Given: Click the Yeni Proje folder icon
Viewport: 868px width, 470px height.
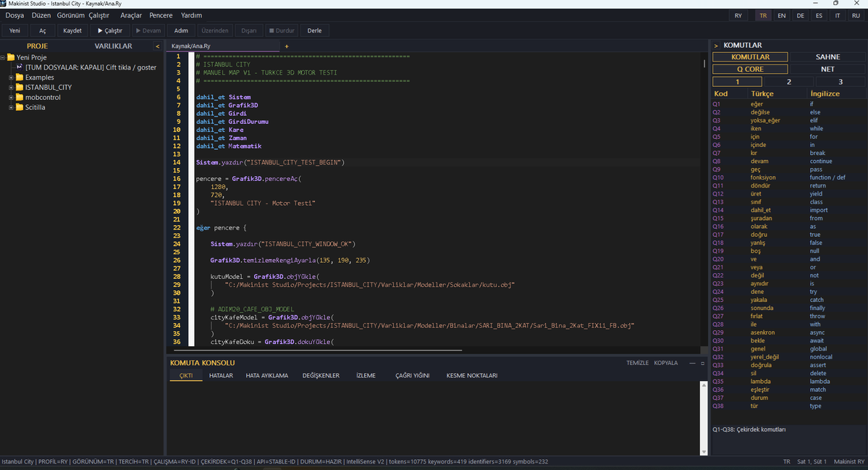Looking at the screenshot, I should point(11,57).
